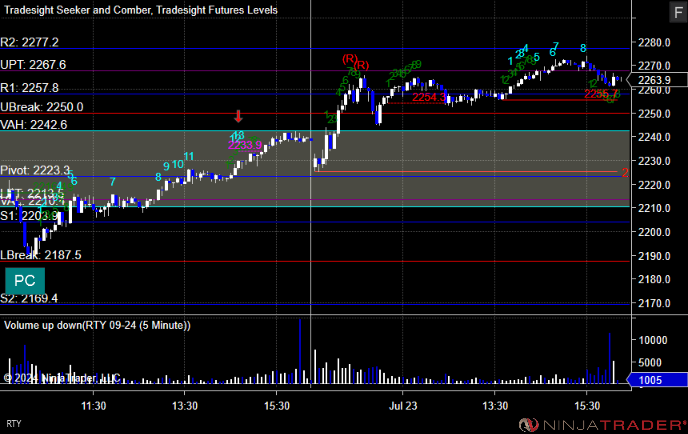Select the volume value marker 1005
The width and height of the screenshot is (688, 434).
657,380
